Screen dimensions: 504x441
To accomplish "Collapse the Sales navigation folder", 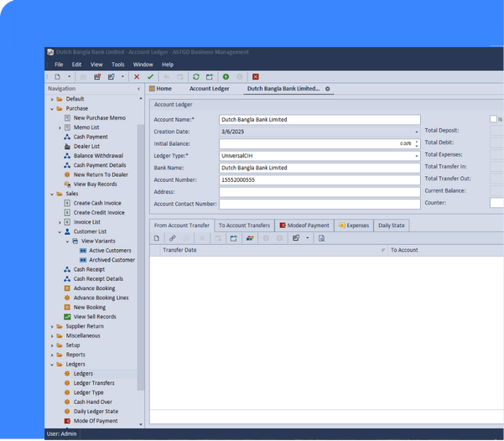I will coord(52,195).
